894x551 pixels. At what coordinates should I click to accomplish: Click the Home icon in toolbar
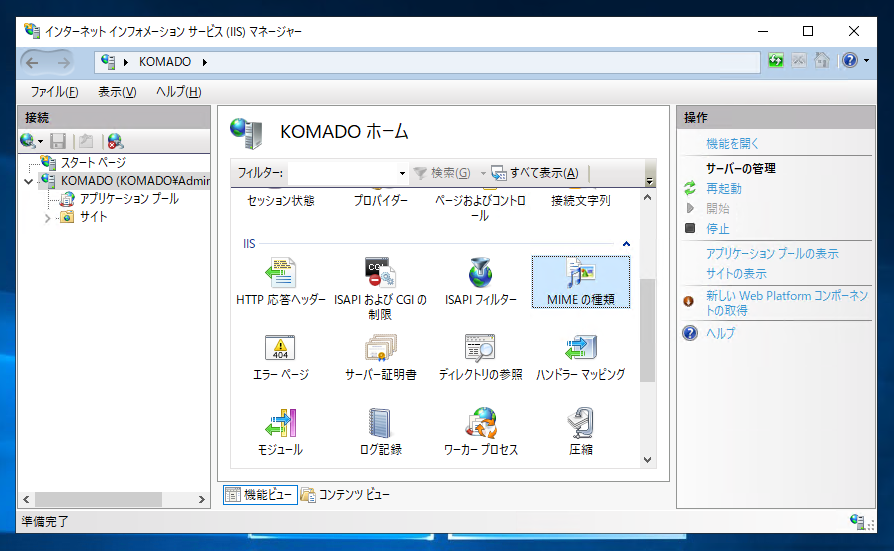tap(822, 60)
